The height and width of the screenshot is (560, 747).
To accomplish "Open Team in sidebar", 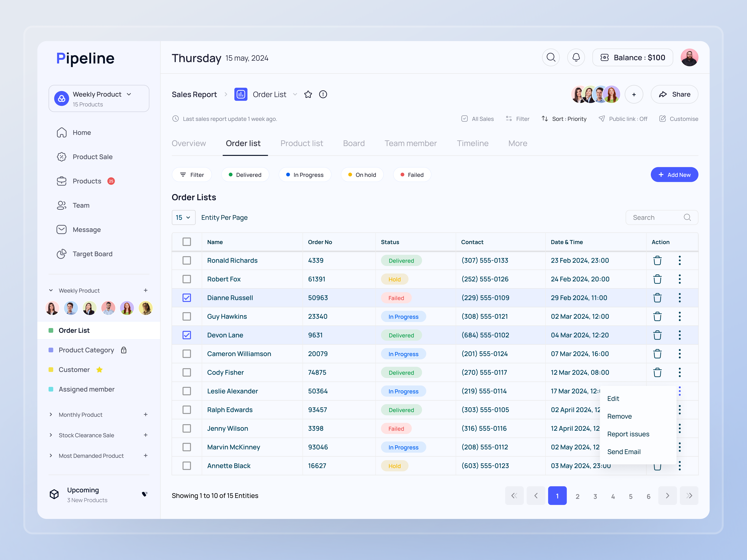I will pos(73,206).
